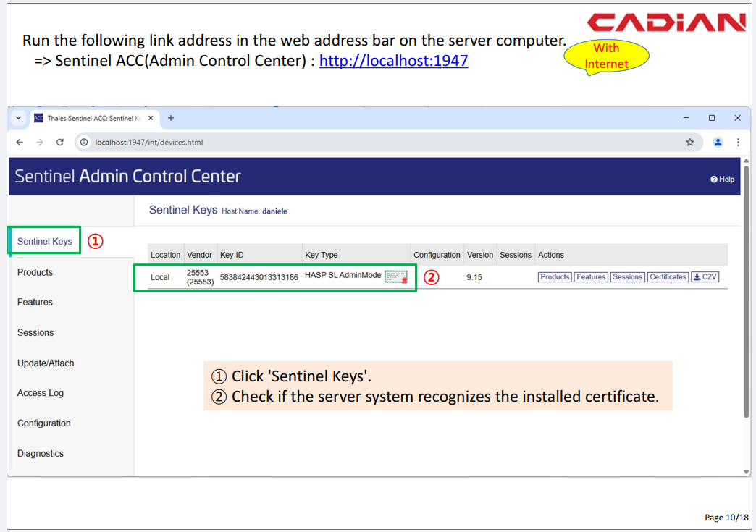The height and width of the screenshot is (532, 756).
Task: Open the Diagnostics sidebar page
Action: point(41,454)
